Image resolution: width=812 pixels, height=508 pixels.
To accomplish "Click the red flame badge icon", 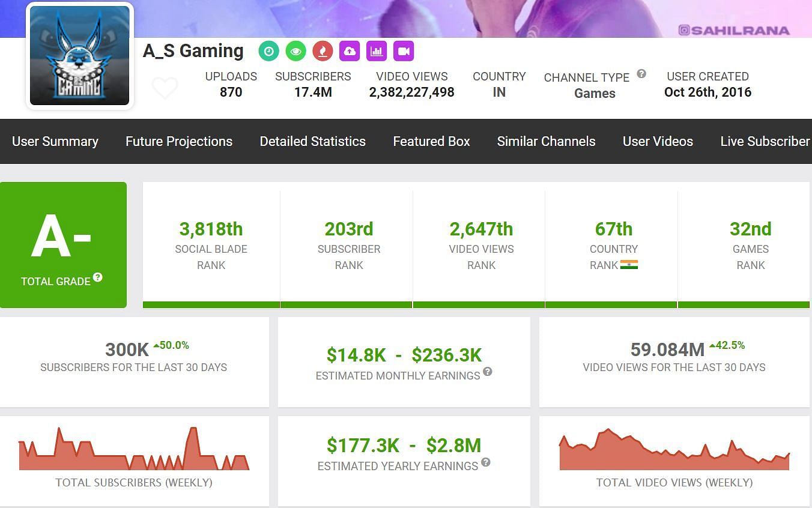I will click(x=323, y=51).
